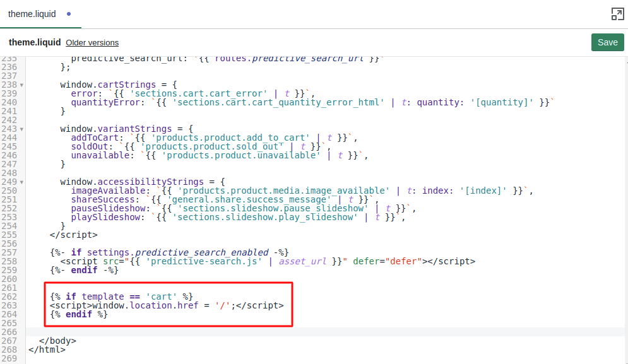Place cursor on empty line 266
Screen dimensions: 628x364
pyautogui.click(x=326, y=332)
